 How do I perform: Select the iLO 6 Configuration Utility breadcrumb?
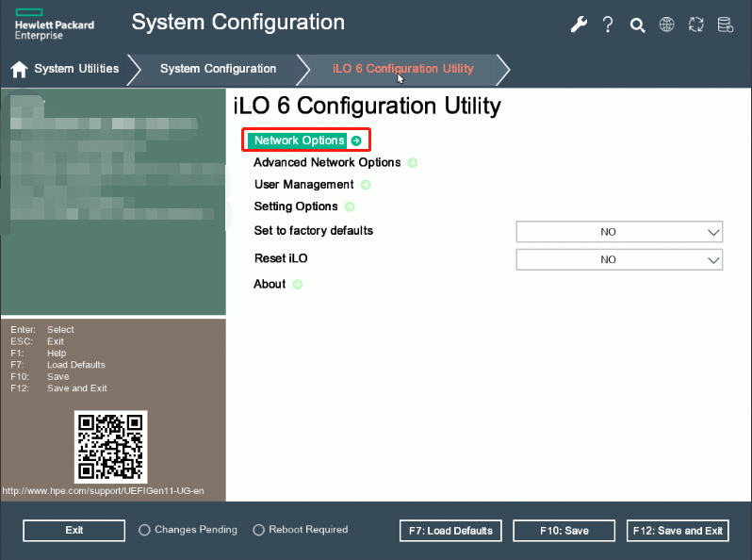[x=402, y=69]
